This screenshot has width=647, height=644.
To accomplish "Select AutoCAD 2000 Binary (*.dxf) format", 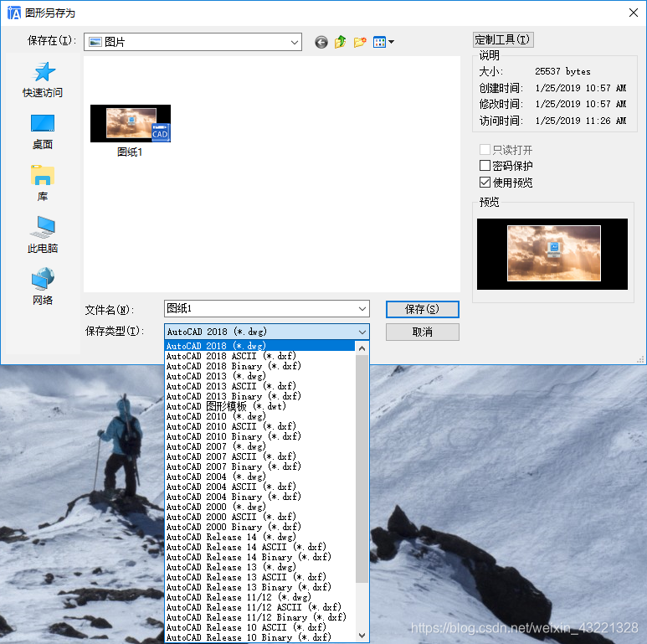I will (x=260, y=527).
